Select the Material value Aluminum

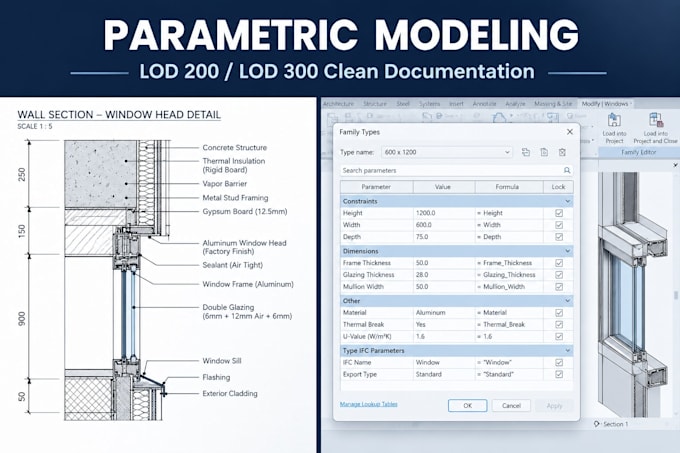pos(444,313)
